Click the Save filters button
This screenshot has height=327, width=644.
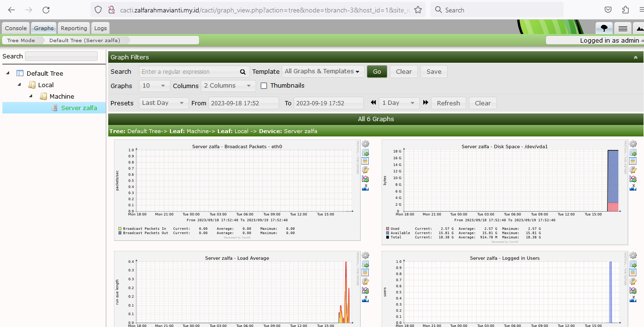click(434, 71)
